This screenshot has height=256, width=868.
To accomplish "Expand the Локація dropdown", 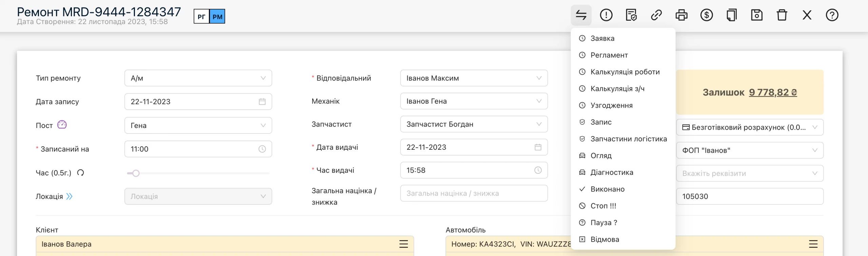I will pyautogui.click(x=198, y=196).
